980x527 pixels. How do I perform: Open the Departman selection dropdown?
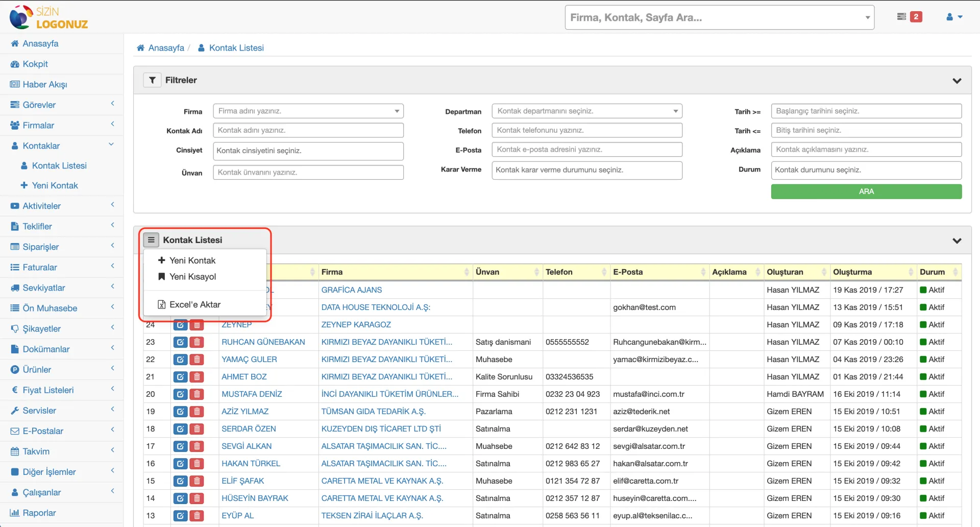tap(676, 111)
